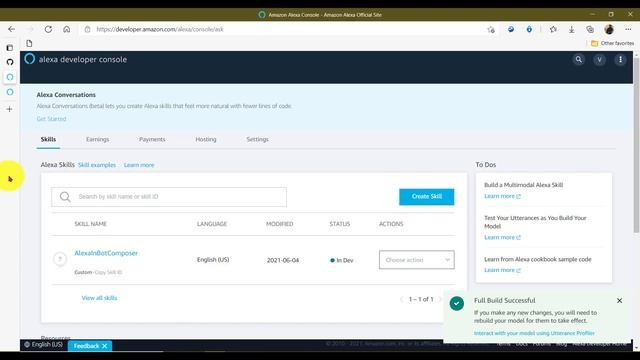Open the tab actions icon in sidebar
This screenshot has width=640, height=360.
pos(10,48)
